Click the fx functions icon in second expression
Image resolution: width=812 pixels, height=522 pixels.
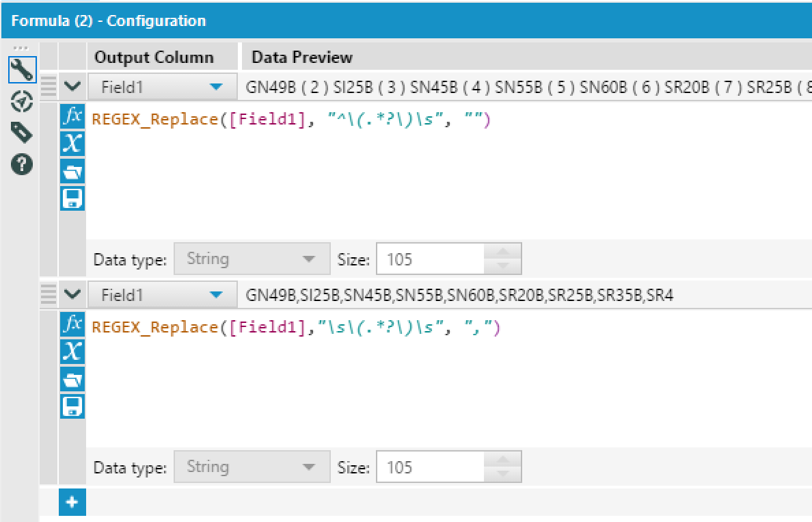coord(72,324)
